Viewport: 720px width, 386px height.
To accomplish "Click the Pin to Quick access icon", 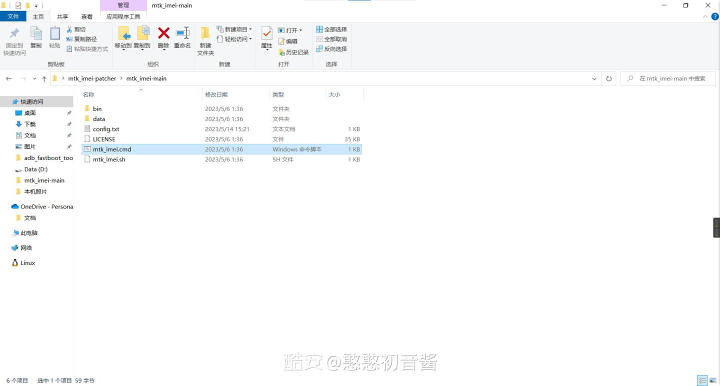I will (x=14, y=34).
